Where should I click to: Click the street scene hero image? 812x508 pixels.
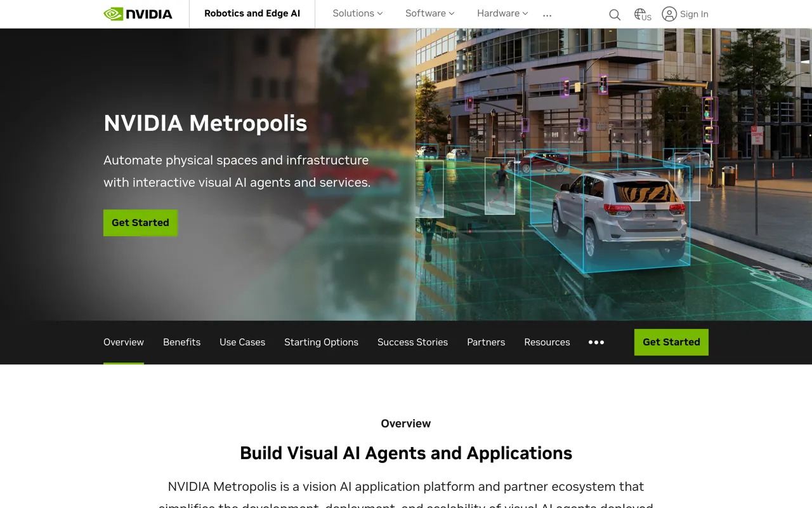click(x=613, y=175)
